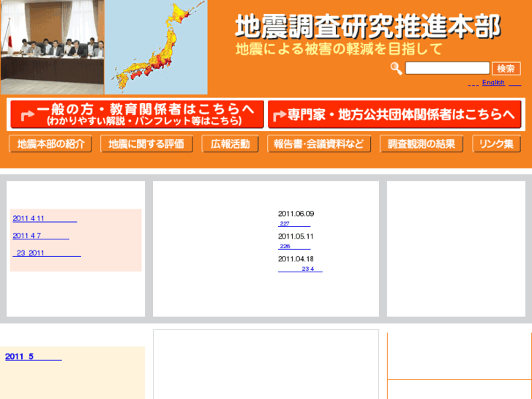Screen dimensions: 532x399
Task: Click the magnifying glass search icon
Action: (x=396, y=69)
